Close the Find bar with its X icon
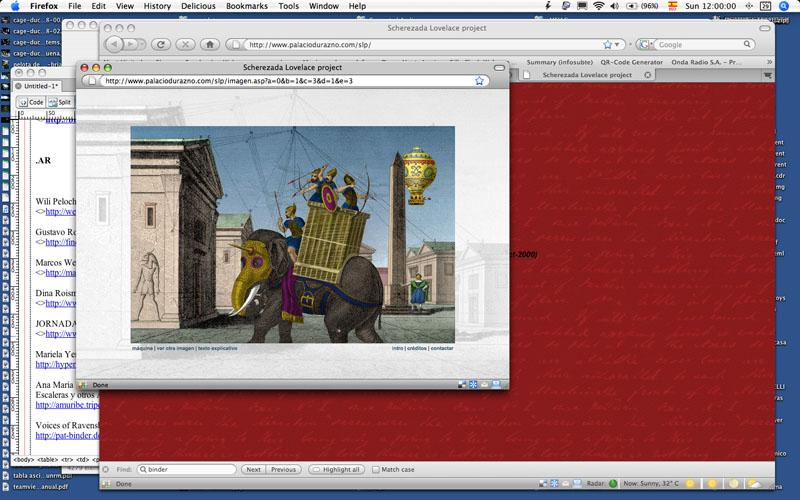This screenshot has width=800, height=500. point(106,469)
